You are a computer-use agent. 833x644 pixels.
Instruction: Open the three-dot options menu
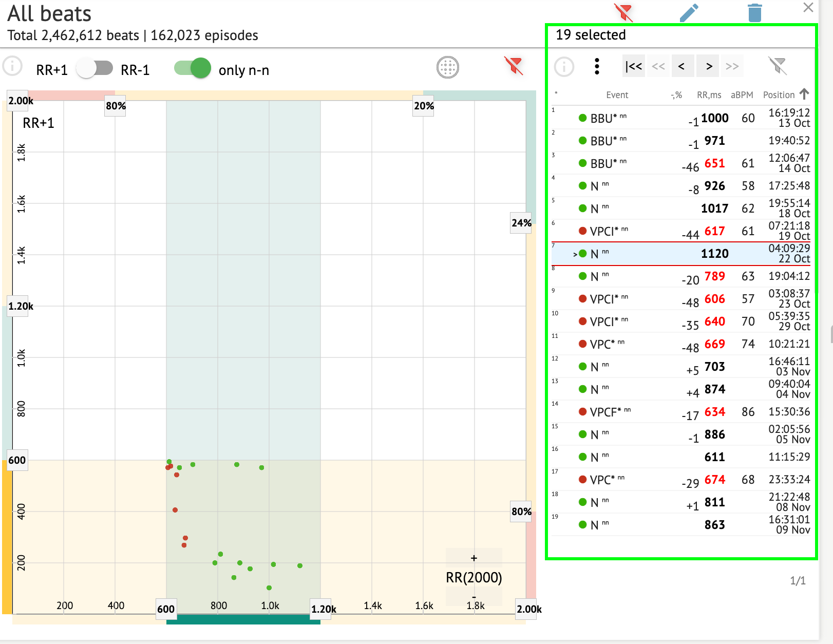click(597, 66)
